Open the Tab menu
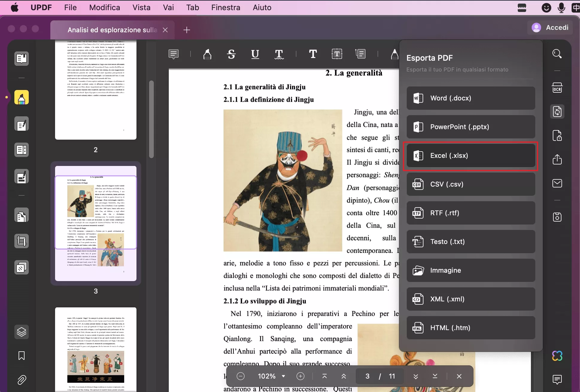The width and height of the screenshot is (580, 392). pyautogui.click(x=192, y=7)
